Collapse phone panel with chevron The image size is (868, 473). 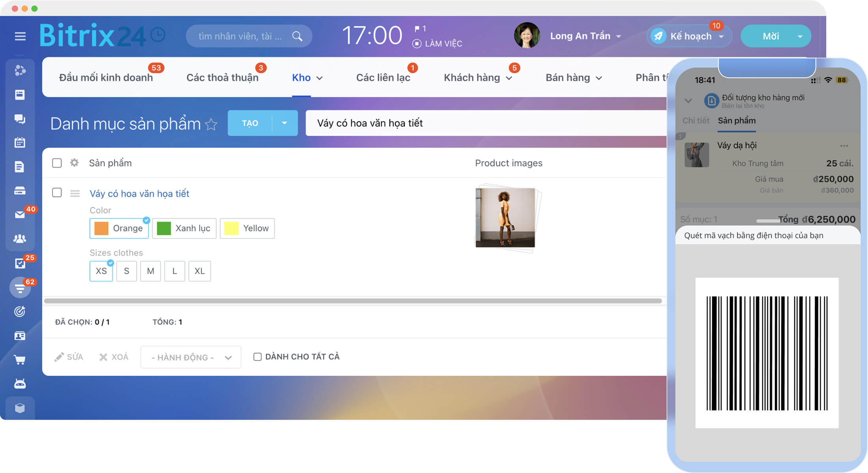point(688,101)
